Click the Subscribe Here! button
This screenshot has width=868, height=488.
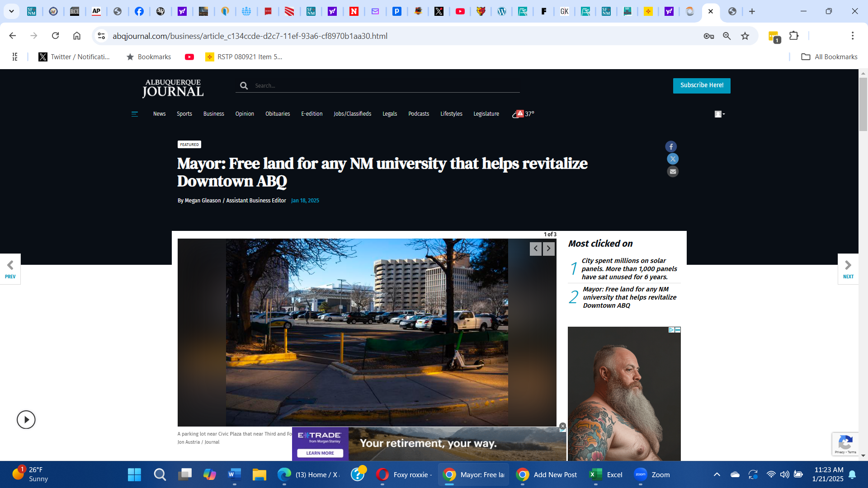click(701, 85)
